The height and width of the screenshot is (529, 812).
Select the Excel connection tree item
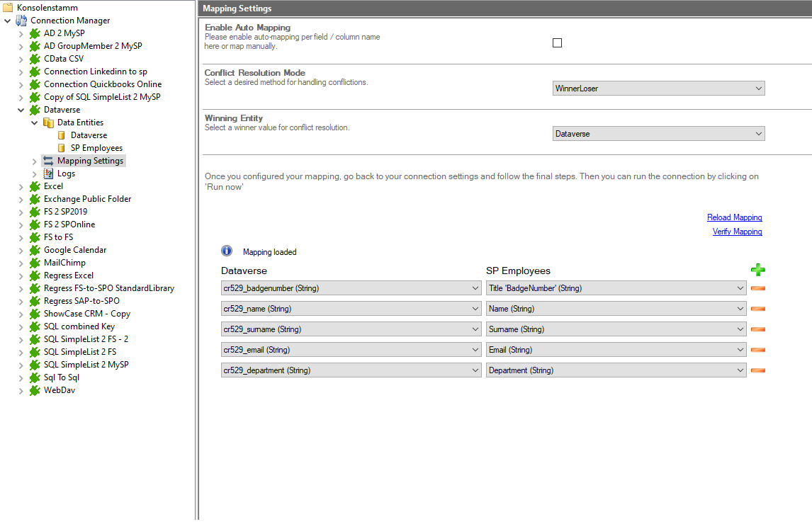tap(53, 186)
